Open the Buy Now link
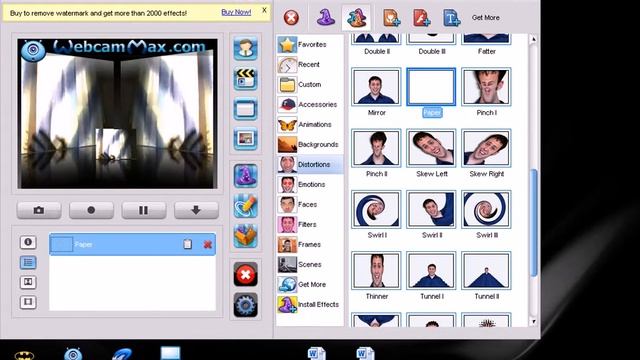 [x=236, y=12]
